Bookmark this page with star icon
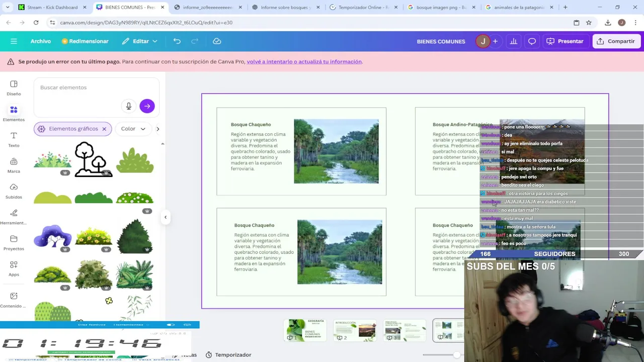The image size is (644, 362). (589, 23)
